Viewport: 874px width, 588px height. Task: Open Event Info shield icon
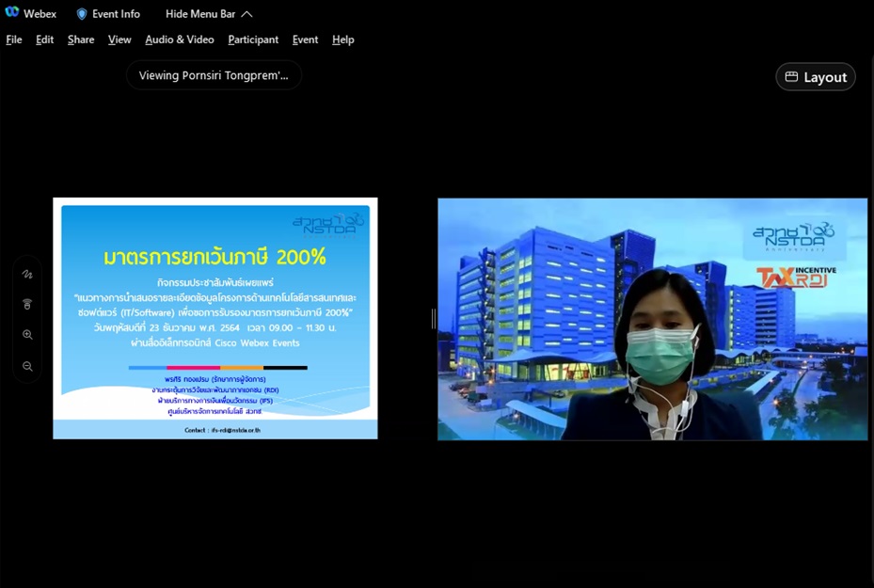[x=82, y=14]
